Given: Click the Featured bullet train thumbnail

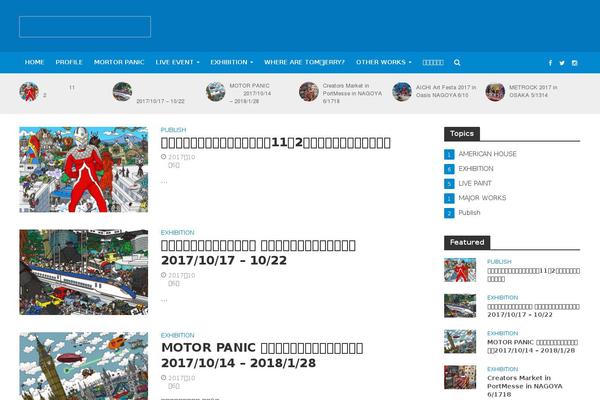Looking at the screenshot, I should [460, 306].
